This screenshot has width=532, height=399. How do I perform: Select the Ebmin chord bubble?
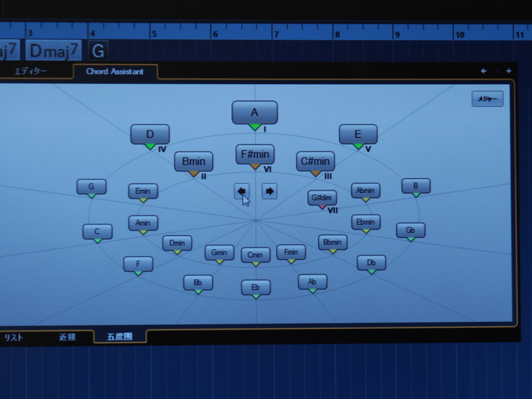click(x=366, y=222)
